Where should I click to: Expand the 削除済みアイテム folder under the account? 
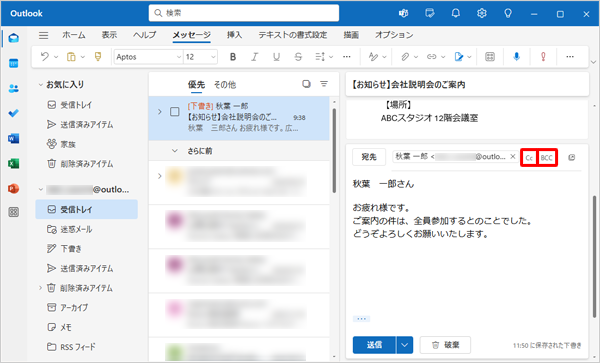click(x=41, y=288)
